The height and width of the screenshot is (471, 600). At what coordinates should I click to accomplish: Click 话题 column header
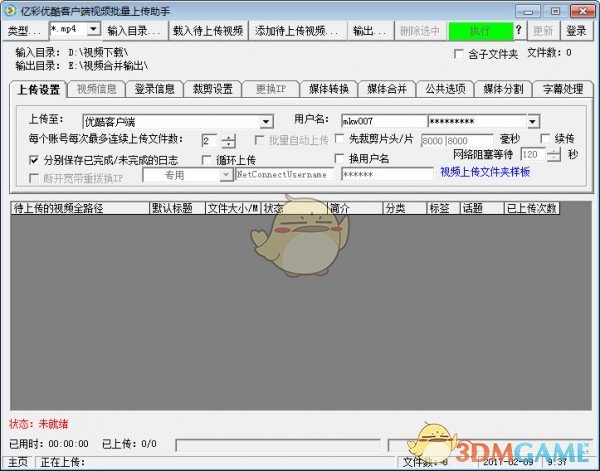(x=483, y=208)
